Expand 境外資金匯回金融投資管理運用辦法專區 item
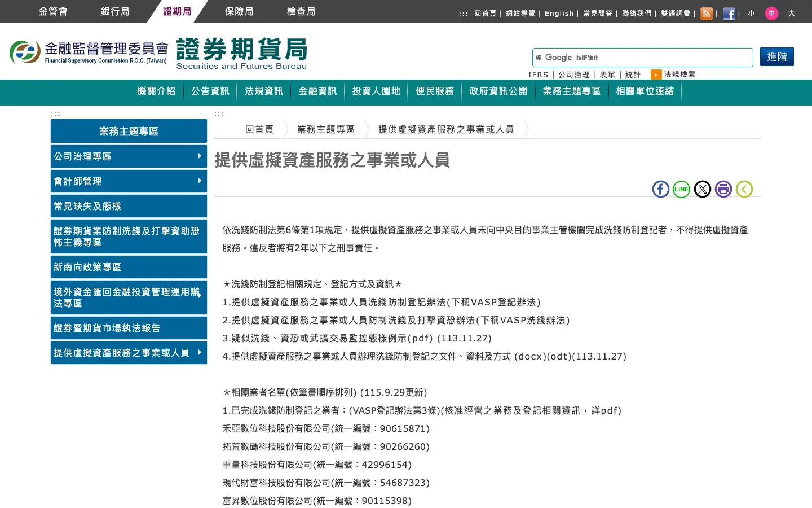This screenshot has width=812, height=508. 129,297
